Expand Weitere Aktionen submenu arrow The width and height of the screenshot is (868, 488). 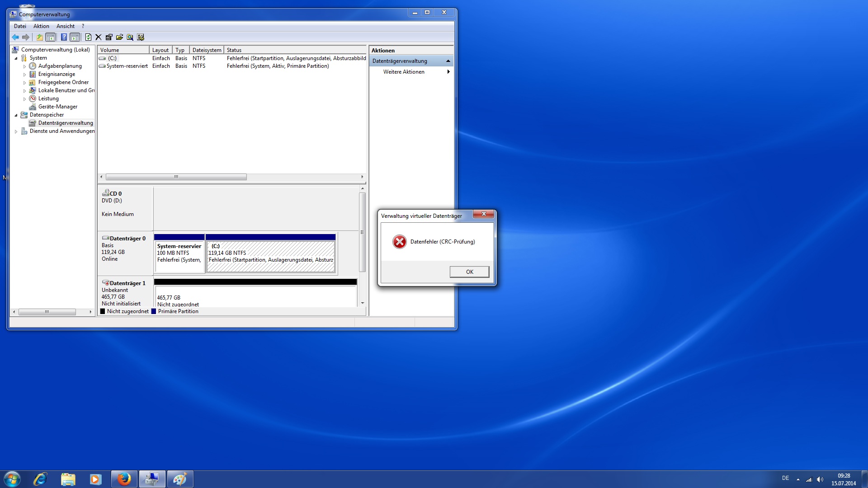[448, 72]
